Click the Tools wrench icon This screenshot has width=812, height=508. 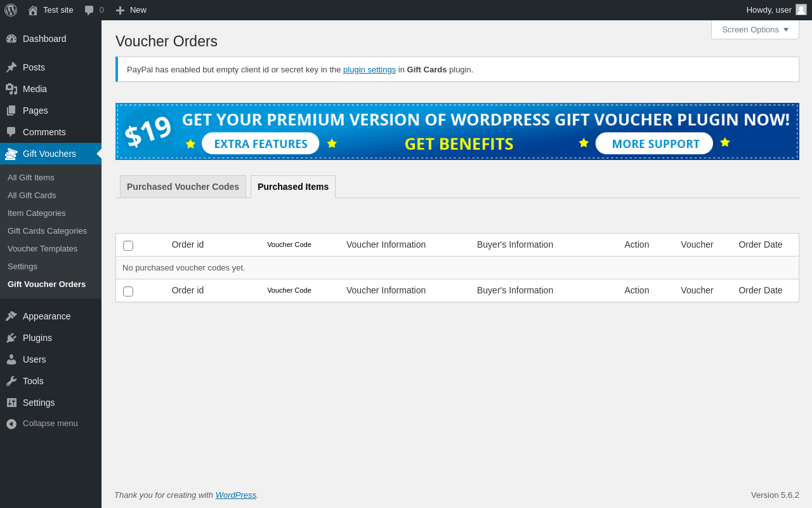click(11, 381)
